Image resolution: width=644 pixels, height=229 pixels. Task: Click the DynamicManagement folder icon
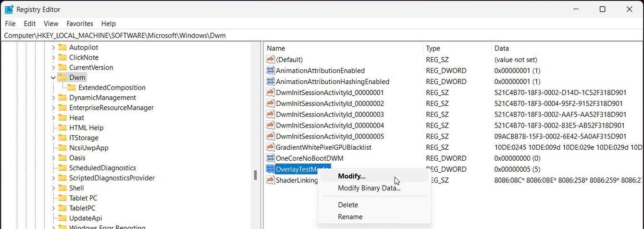(62, 98)
